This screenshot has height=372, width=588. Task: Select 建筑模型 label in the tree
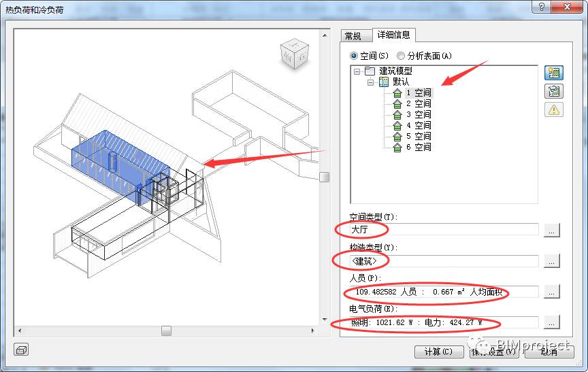(395, 71)
